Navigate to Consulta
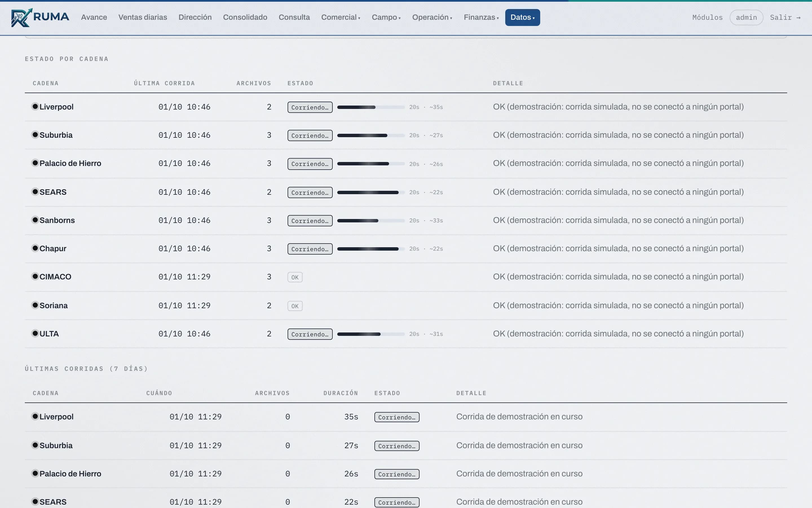The image size is (812, 508). [x=294, y=17]
